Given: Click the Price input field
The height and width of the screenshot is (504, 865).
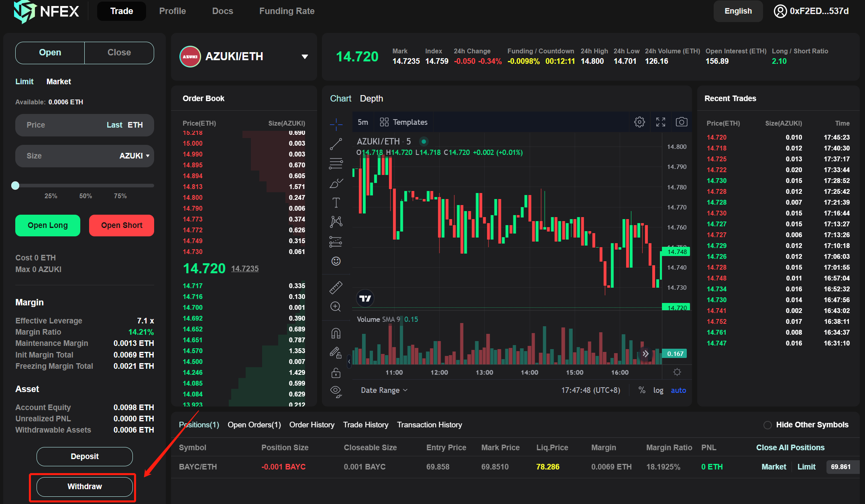Looking at the screenshot, I should tap(60, 125).
